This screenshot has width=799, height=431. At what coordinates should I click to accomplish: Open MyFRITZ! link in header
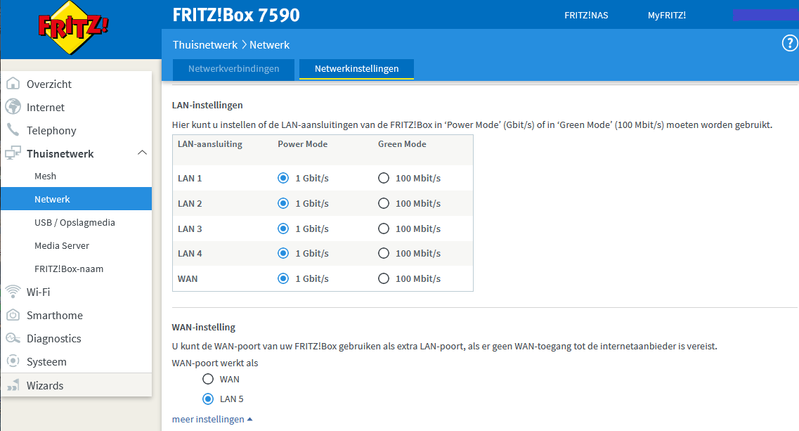[667, 15]
